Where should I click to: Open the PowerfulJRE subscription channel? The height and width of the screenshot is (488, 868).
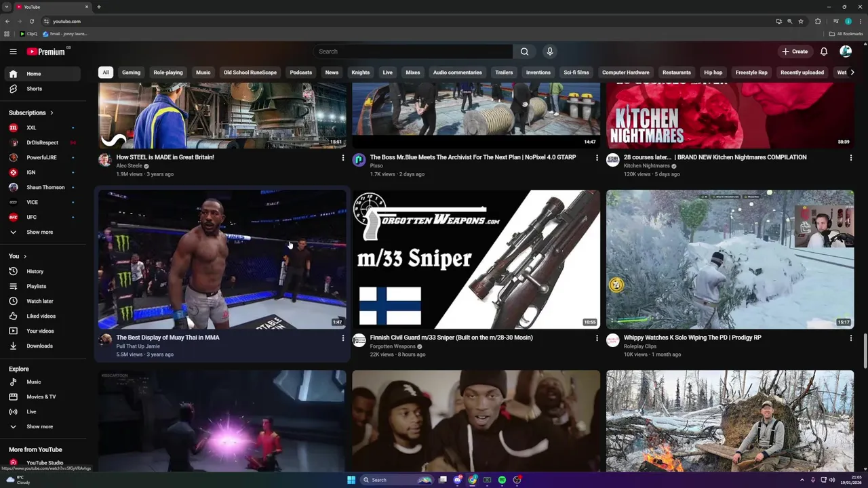tap(42, 157)
